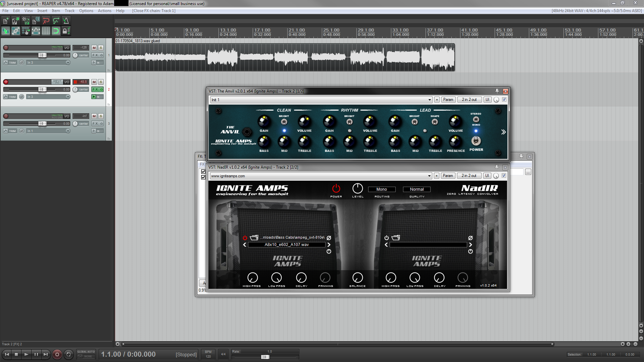Click the transport Play button
The width and height of the screenshot is (644, 362).
[x=26, y=354]
